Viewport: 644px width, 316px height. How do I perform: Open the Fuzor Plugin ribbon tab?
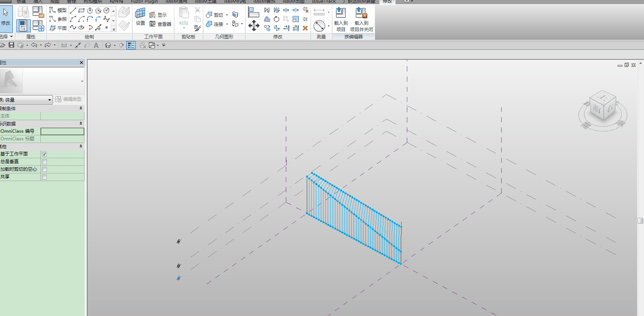(144, 2)
